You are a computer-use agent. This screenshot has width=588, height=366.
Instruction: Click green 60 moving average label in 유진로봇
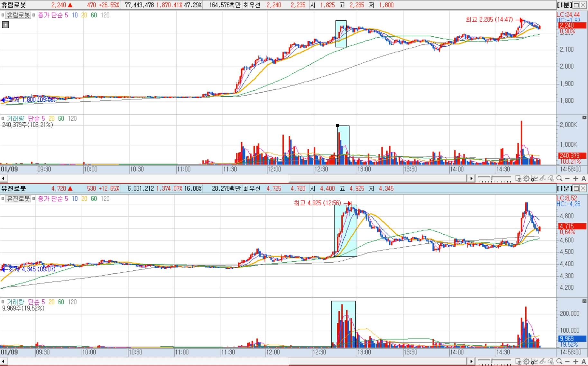[94, 199]
